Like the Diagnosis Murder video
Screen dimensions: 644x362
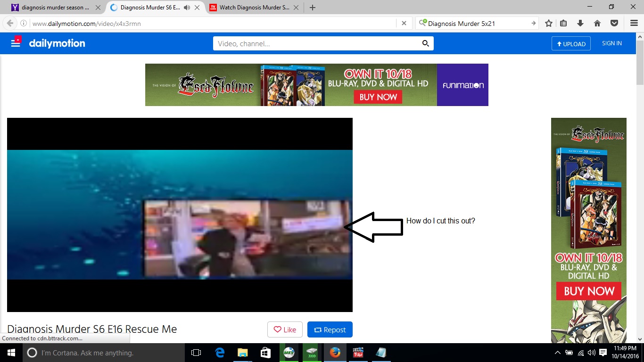285,329
